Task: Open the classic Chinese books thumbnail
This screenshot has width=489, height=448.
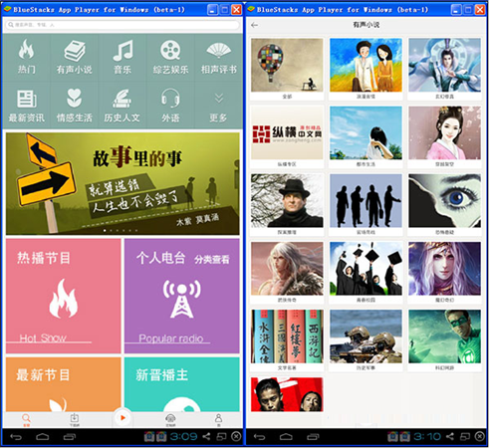Action: point(287,336)
